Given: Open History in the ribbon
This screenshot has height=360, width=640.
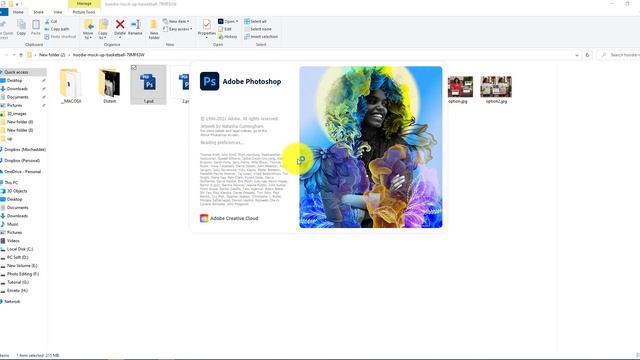Looking at the screenshot, I should pyautogui.click(x=227, y=37).
